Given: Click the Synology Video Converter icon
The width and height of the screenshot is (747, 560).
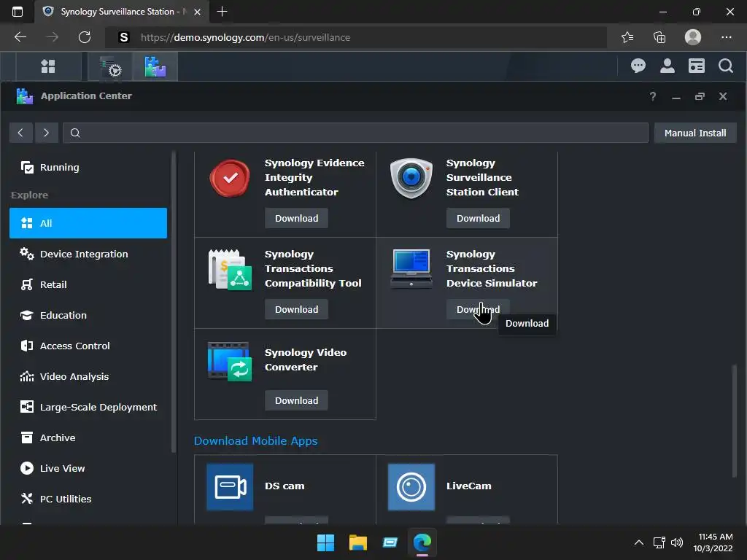Looking at the screenshot, I should [230, 361].
